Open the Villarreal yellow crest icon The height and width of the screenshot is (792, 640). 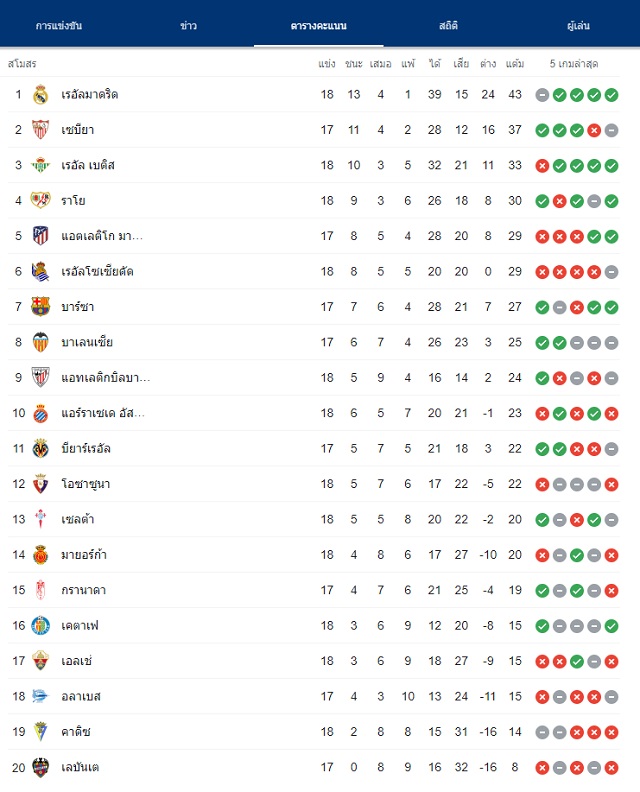coord(40,448)
